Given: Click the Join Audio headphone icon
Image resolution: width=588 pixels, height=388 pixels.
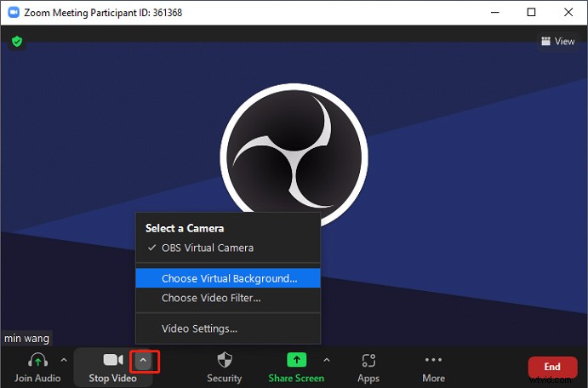Looking at the screenshot, I should [37, 360].
